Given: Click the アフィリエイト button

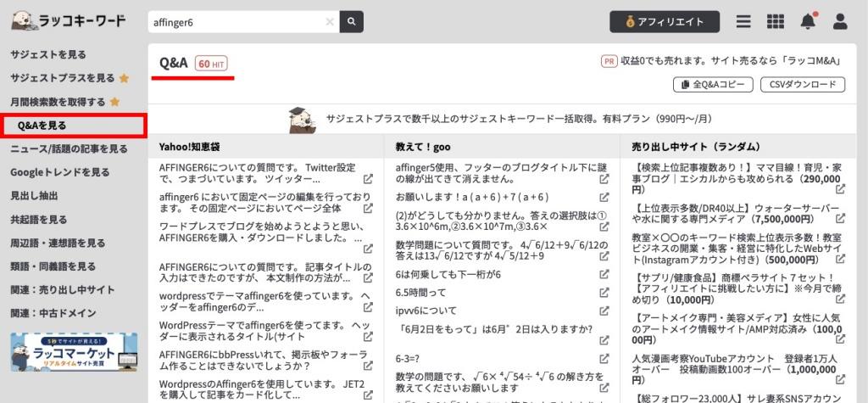Looking at the screenshot, I should (665, 22).
